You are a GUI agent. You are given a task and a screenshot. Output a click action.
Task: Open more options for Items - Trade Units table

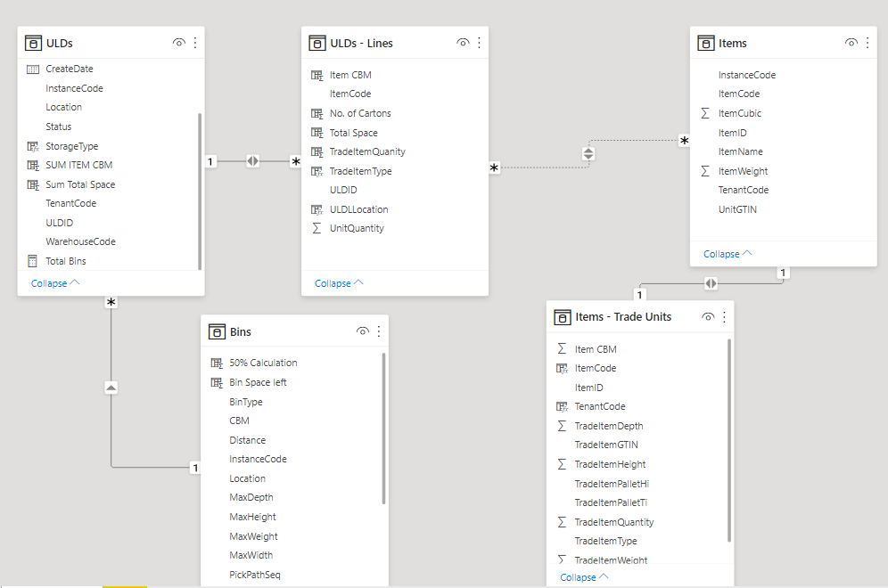pos(724,317)
